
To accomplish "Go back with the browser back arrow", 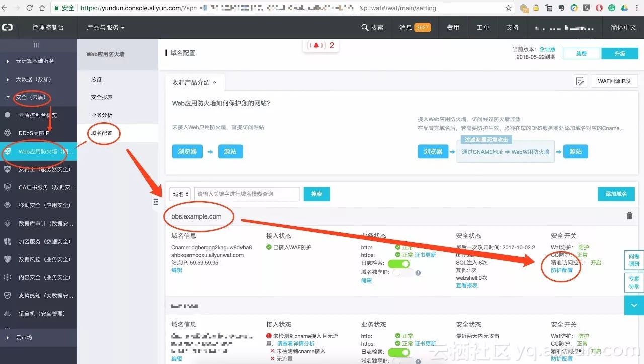I will 5,8.
